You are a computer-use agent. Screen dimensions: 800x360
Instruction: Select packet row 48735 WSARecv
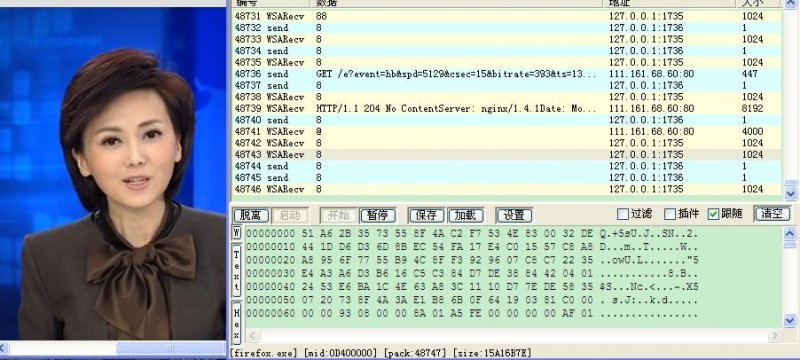tap(507, 62)
